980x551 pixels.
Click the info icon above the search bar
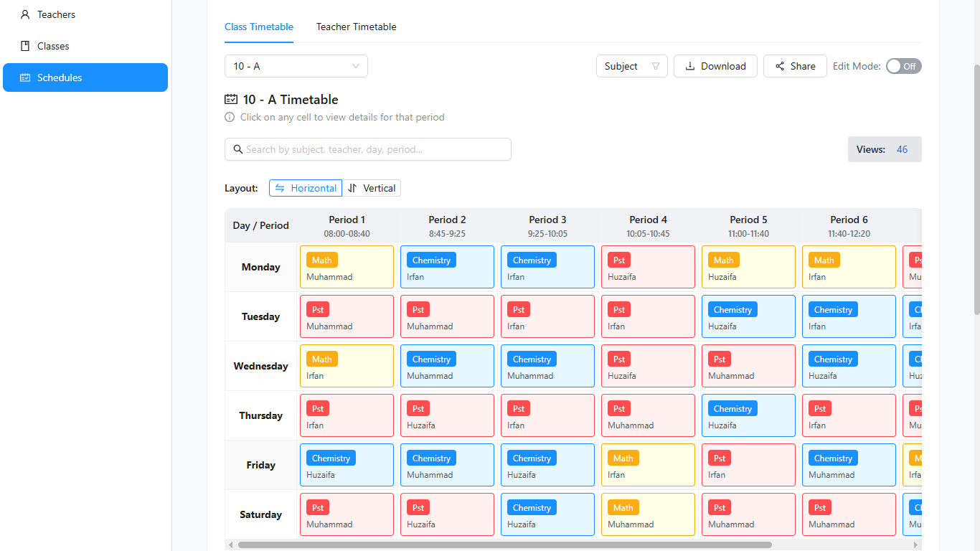point(229,117)
